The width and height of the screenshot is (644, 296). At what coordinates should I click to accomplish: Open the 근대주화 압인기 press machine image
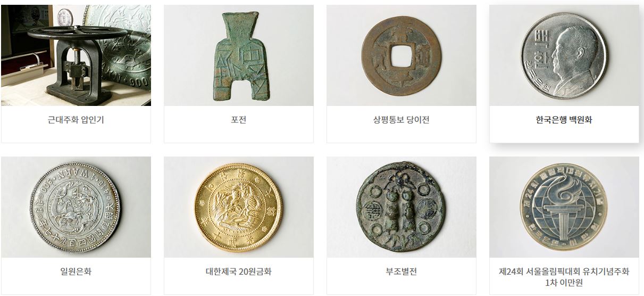(76, 55)
